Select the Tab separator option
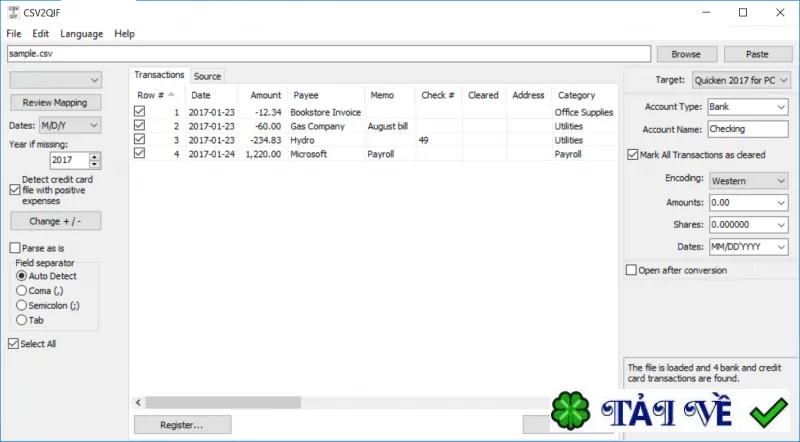Screen dimensions: 800x442 pyautogui.click(x=21, y=320)
